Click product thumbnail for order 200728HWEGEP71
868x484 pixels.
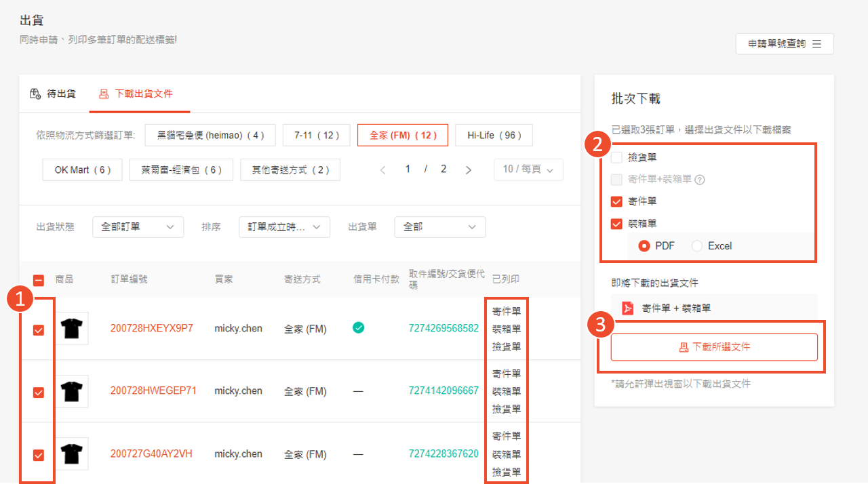coord(71,391)
